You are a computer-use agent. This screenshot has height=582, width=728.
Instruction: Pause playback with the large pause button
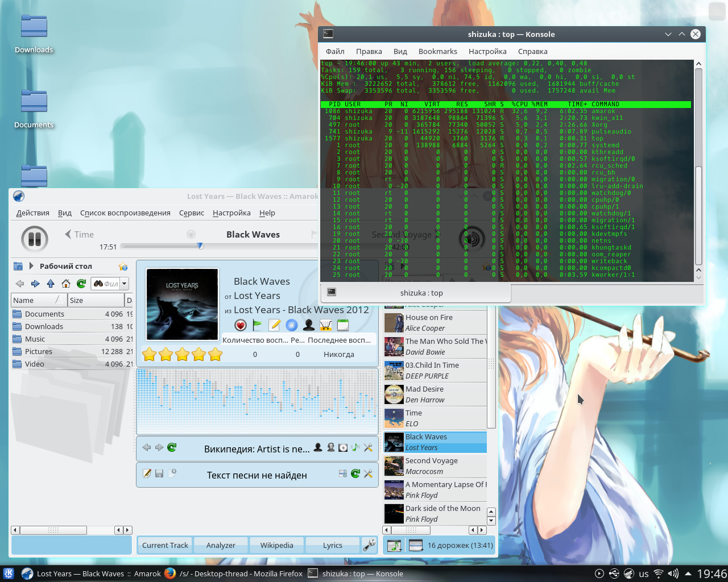[x=34, y=239]
